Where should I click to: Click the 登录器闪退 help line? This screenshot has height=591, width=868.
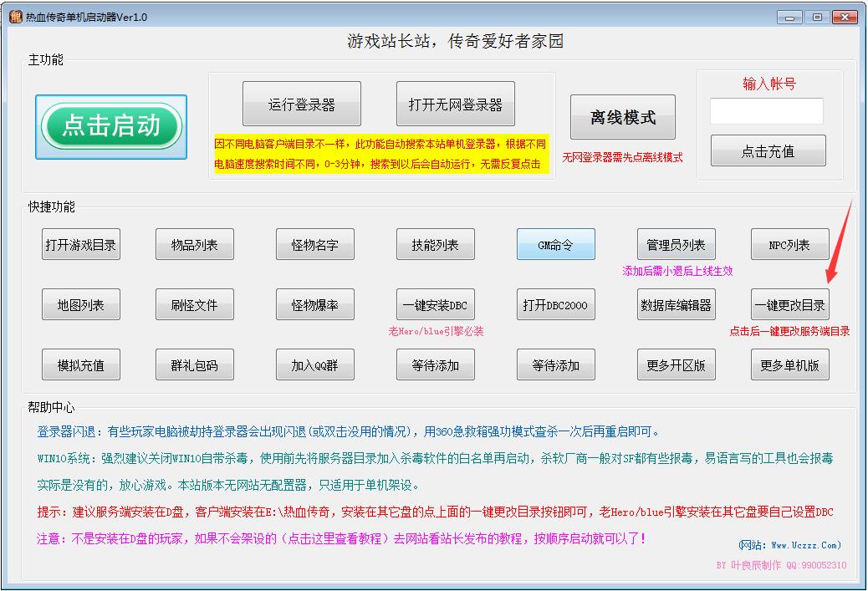pyautogui.click(x=348, y=431)
